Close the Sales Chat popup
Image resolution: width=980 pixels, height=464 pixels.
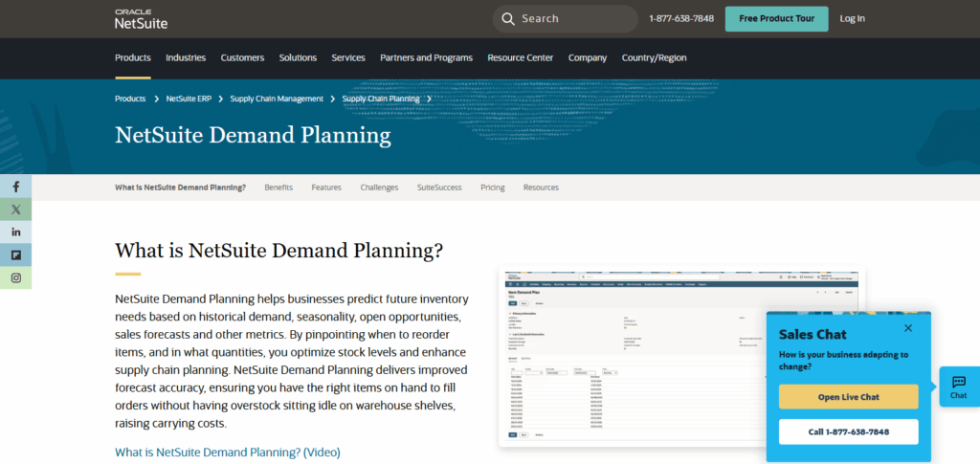(908, 328)
